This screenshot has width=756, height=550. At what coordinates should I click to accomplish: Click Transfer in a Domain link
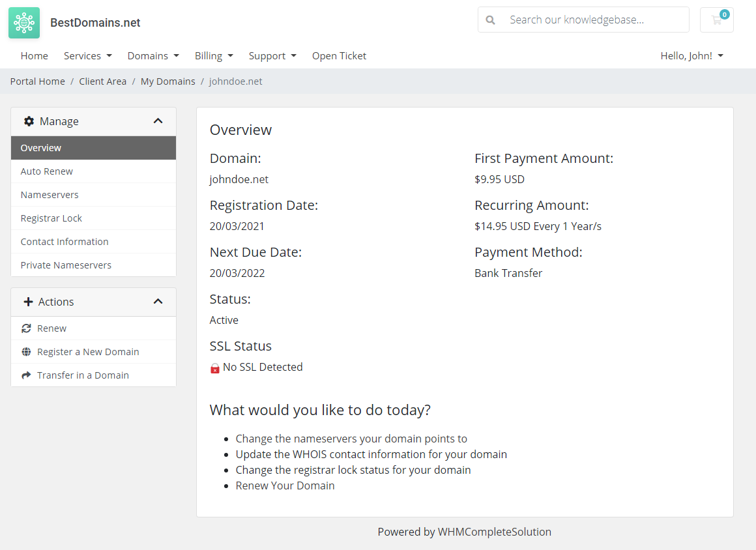(94, 375)
